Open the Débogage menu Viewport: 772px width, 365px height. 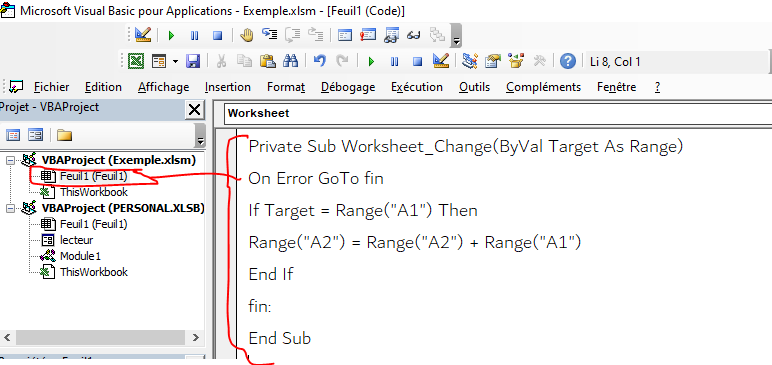[348, 87]
